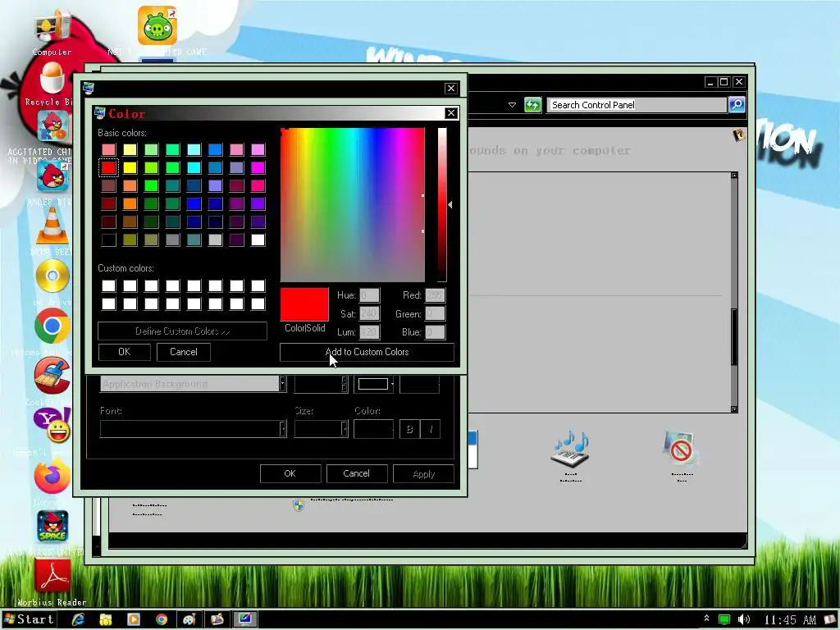Launch the Chrome desktop icon
Viewport: 840px width, 630px height.
click(52, 326)
